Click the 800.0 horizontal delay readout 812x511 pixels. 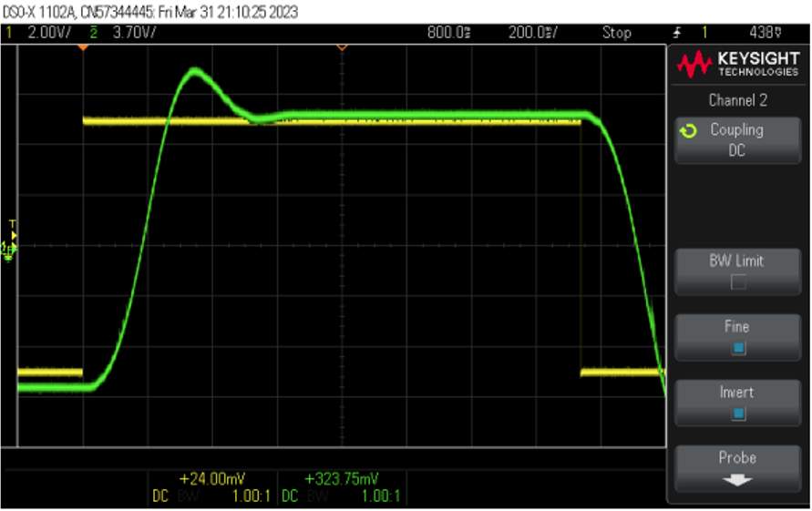(x=448, y=33)
